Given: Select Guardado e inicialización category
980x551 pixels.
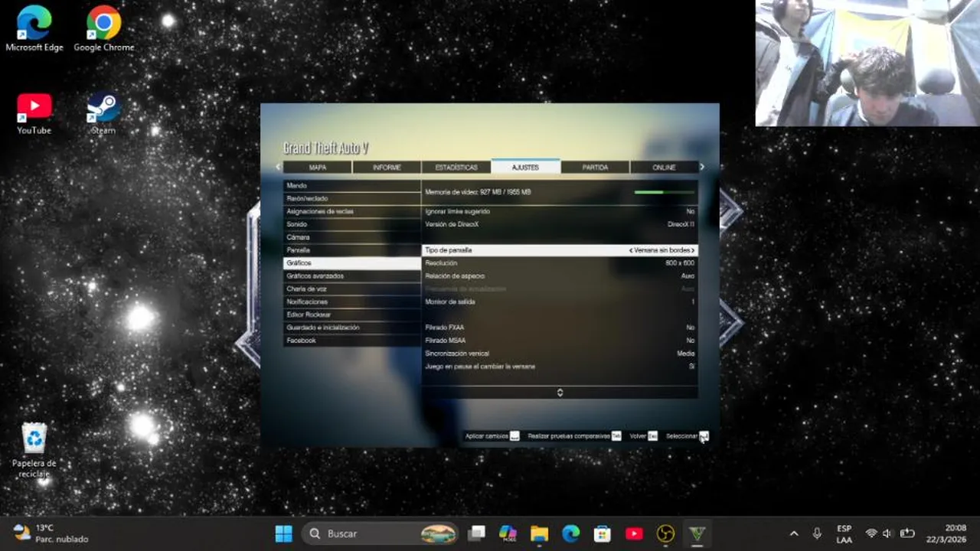Looking at the screenshot, I should point(351,328).
